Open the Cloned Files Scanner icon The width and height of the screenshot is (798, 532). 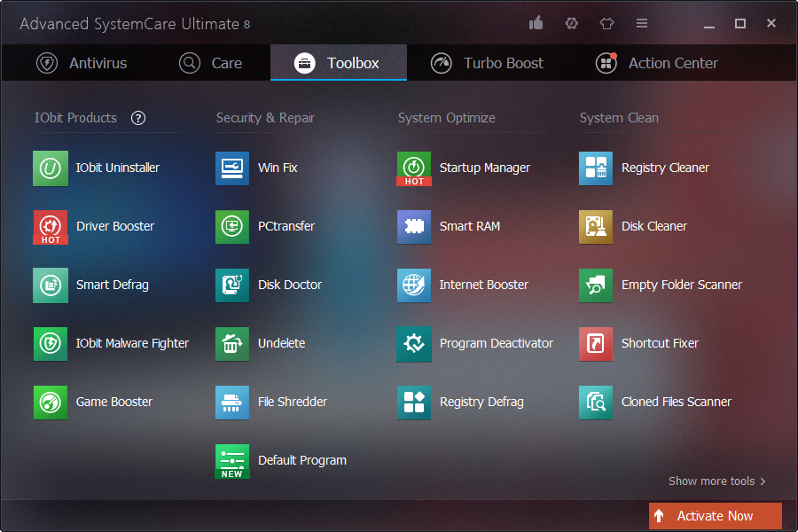pos(596,403)
